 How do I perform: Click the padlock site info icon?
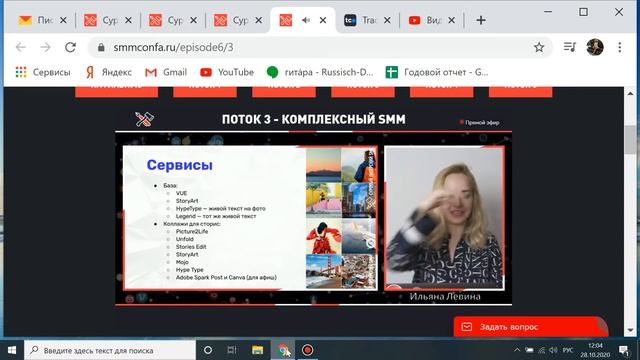coord(101,47)
